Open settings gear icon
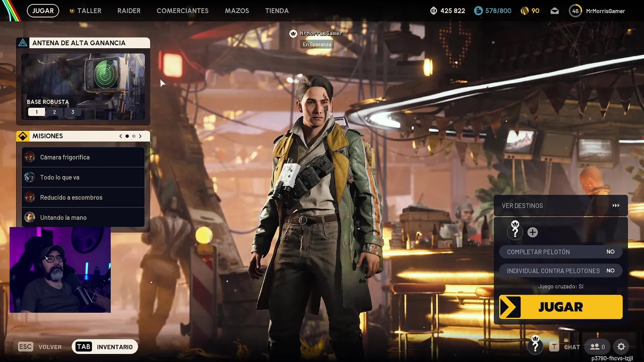 pyautogui.click(x=621, y=347)
